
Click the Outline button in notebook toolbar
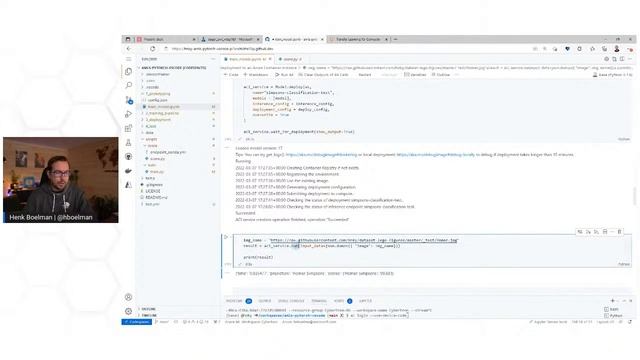tap(440, 75)
